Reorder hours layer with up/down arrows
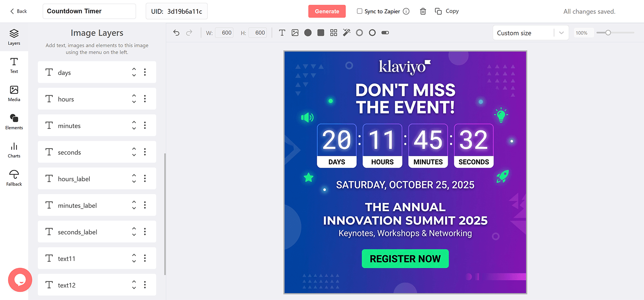Viewport: 644px width, 300px height. 134,99
